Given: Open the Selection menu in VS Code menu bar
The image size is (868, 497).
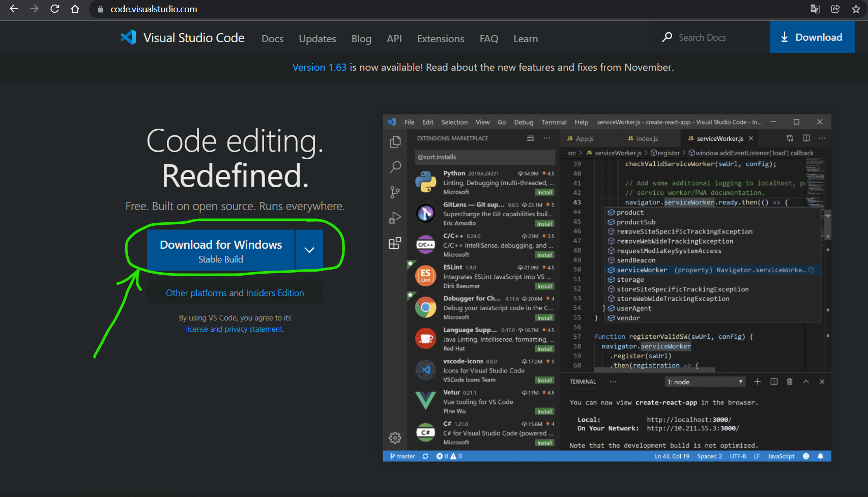Looking at the screenshot, I should 454,122.
